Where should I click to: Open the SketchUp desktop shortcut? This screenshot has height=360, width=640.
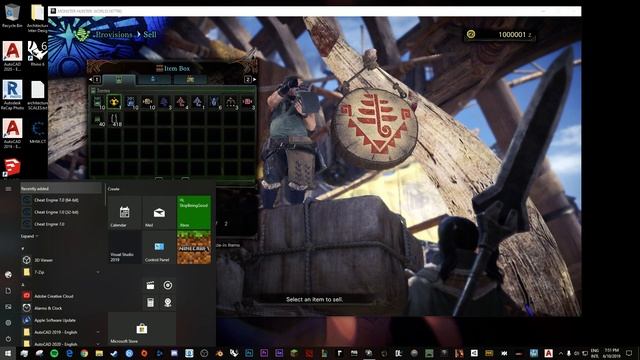[x=11, y=167]
